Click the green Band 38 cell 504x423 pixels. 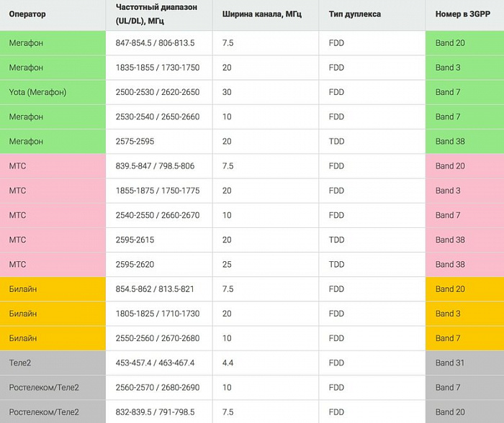(x=465, y=141)
